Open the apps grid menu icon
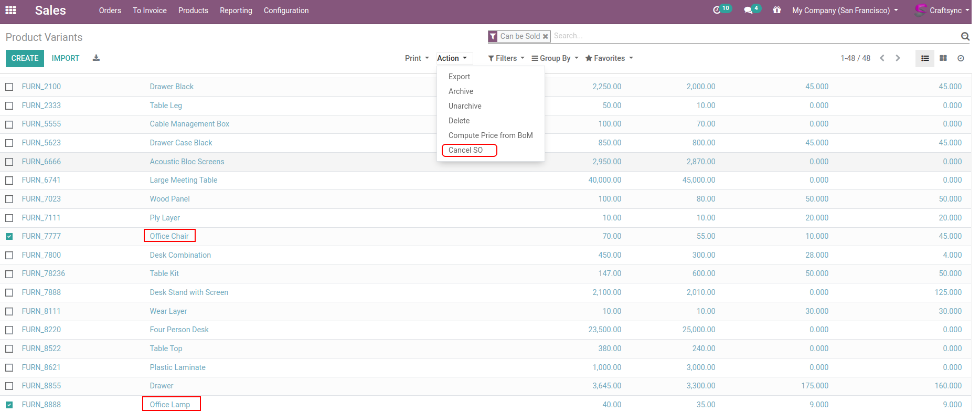The image size is (980, 412). point(10,10)
